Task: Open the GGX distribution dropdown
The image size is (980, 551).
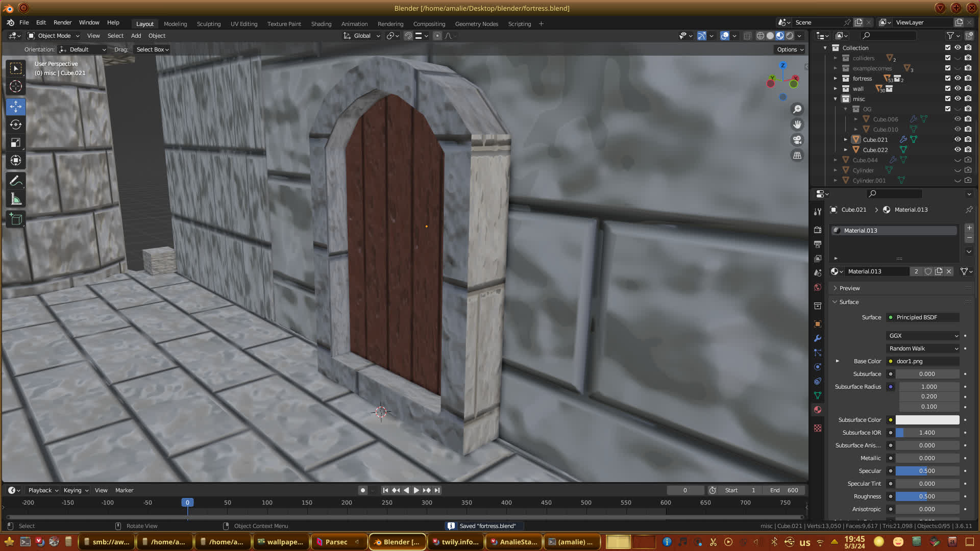Action: 923,336
